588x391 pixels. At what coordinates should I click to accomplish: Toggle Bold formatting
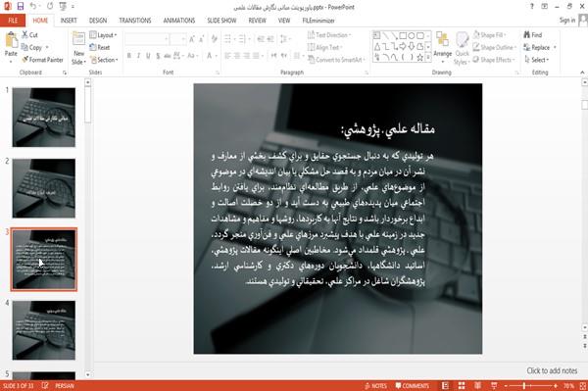point(129,56)
